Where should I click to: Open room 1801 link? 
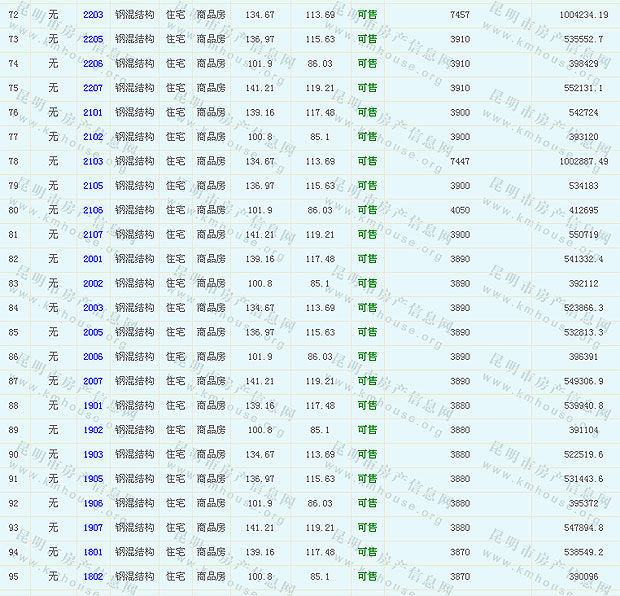[92, 552]
